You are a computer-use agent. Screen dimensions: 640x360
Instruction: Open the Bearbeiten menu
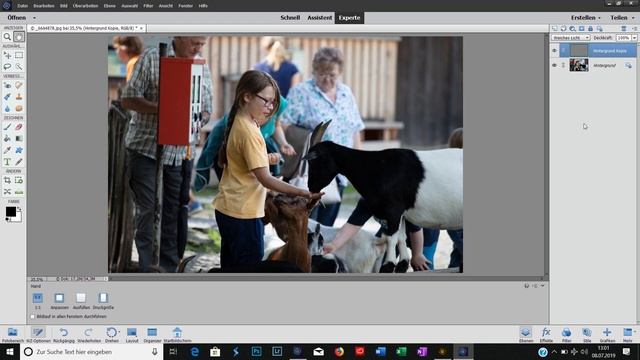click(x=44, y=6)
